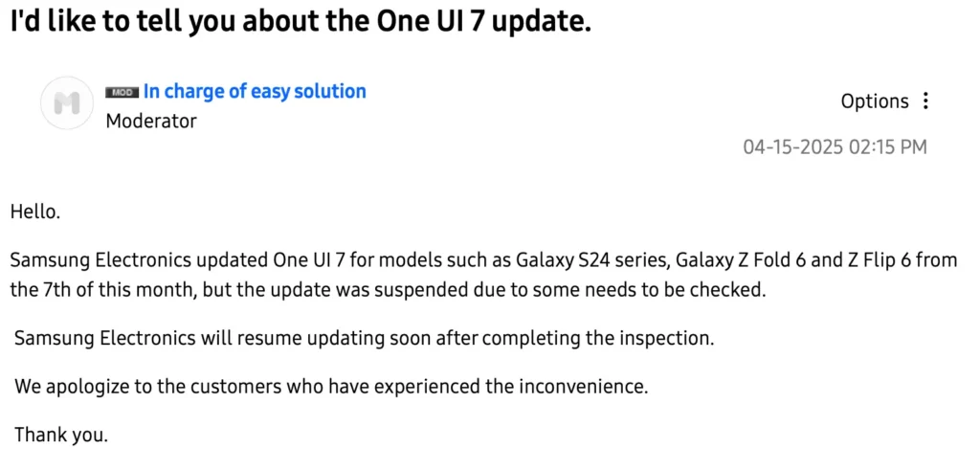Click the MOD badge beside the username
Image resolution: width=980 pixels, height=470 pixels.
click(x=122, y=93)
